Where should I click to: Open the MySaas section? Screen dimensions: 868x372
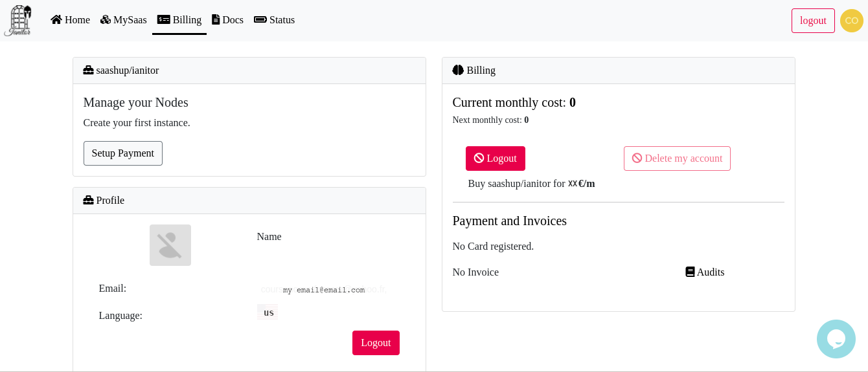(x=123, y=20)
